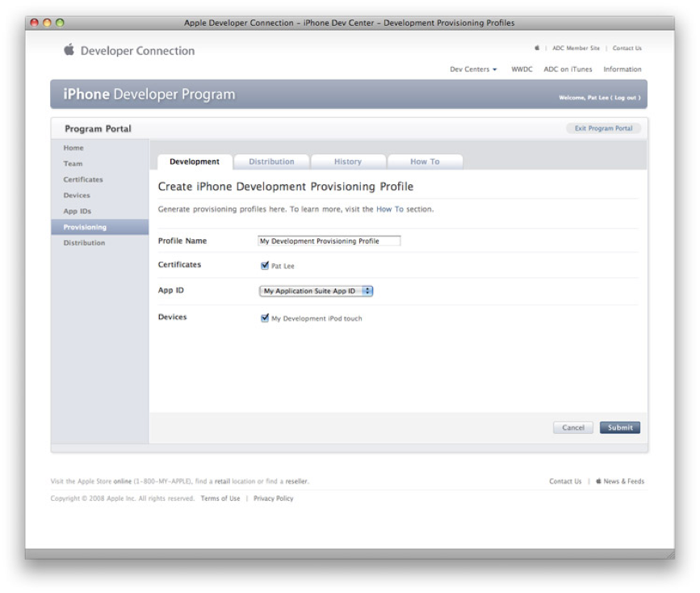Open App IDs in the sidebar
Screen dimensions: 700x593
(x=78, y=212)
